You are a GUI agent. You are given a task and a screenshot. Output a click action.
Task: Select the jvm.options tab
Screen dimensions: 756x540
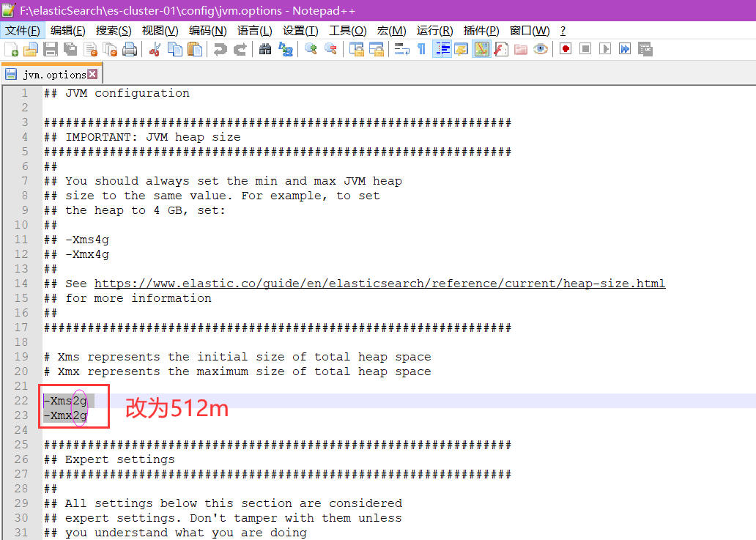click(51, 74)
